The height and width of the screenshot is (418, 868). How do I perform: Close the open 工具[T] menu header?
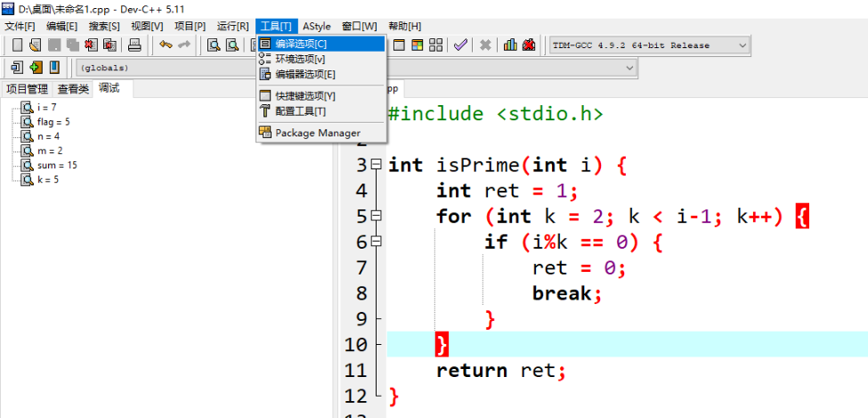pos(276,26)
